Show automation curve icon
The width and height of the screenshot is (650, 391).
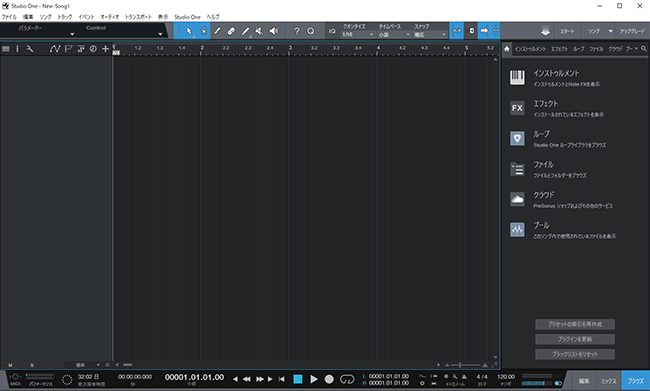[55, 49]
